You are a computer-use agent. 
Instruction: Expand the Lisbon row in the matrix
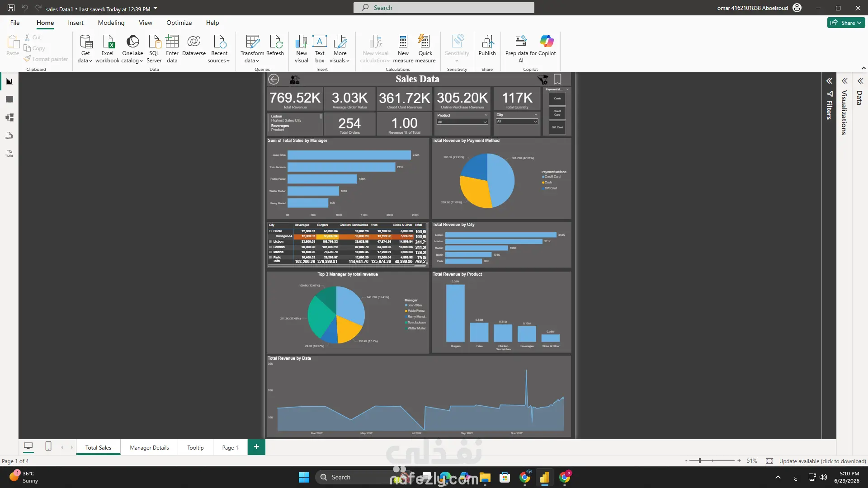[x=270, y=242]
